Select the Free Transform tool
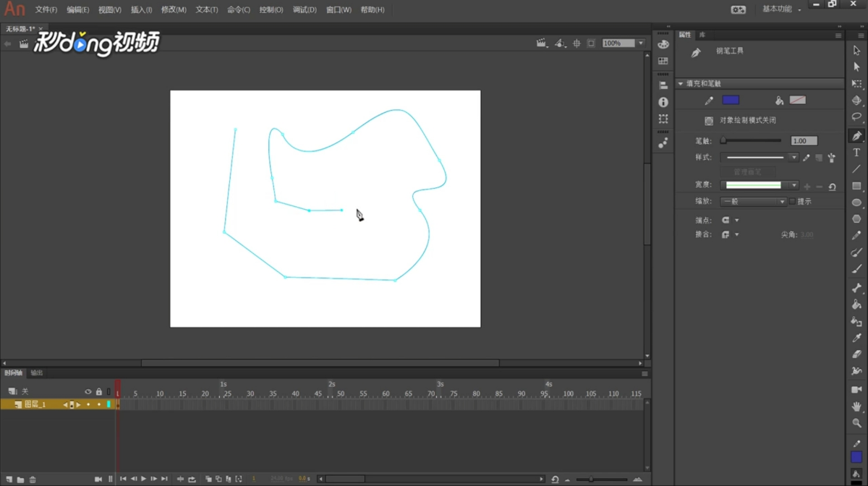The width and height of the screenshot is (868, 486). coord(856,84)
